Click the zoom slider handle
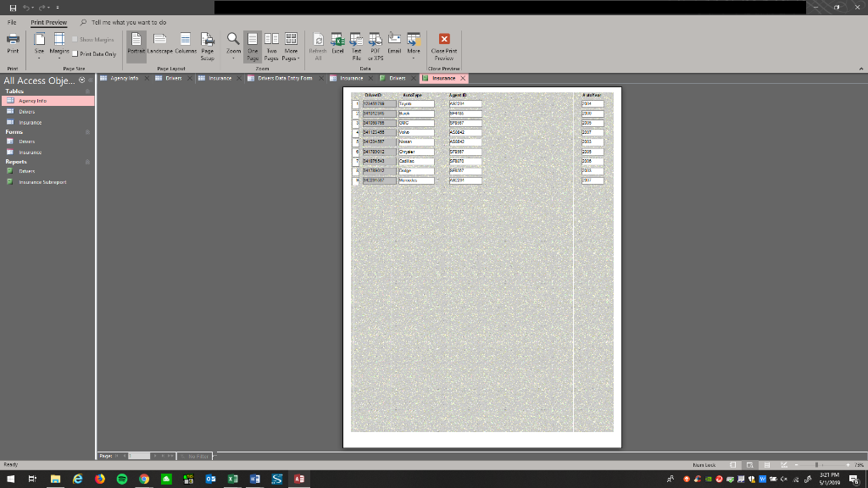 coord(816,465)
